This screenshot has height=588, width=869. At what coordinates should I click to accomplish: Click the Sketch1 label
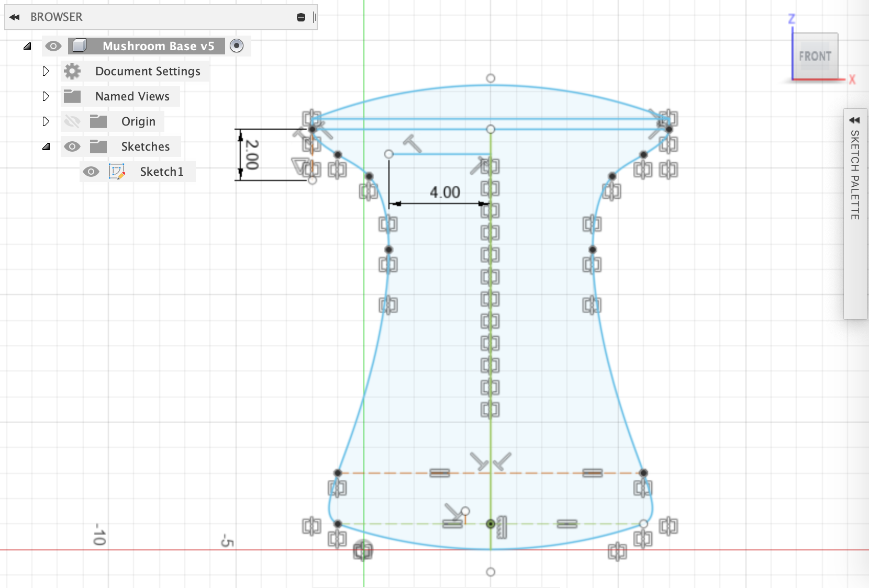point(162,172)
